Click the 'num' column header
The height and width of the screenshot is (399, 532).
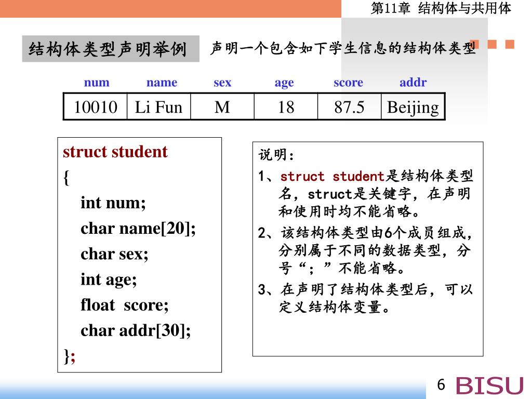(97, 82)
